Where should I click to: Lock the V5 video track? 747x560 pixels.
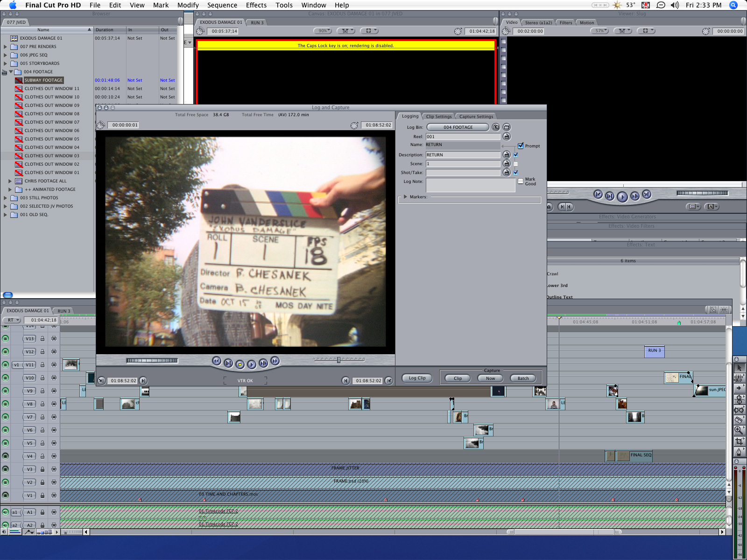(42, 443)
